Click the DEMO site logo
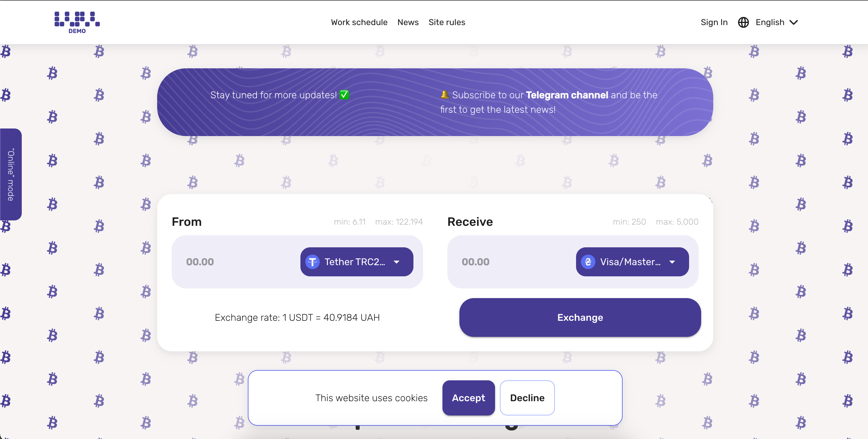The image size is (868, 439). pos(77,23)
